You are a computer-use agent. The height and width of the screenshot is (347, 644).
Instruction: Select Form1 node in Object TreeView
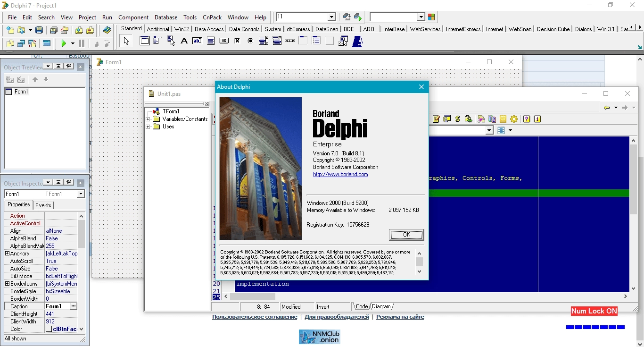coord(21,92)
